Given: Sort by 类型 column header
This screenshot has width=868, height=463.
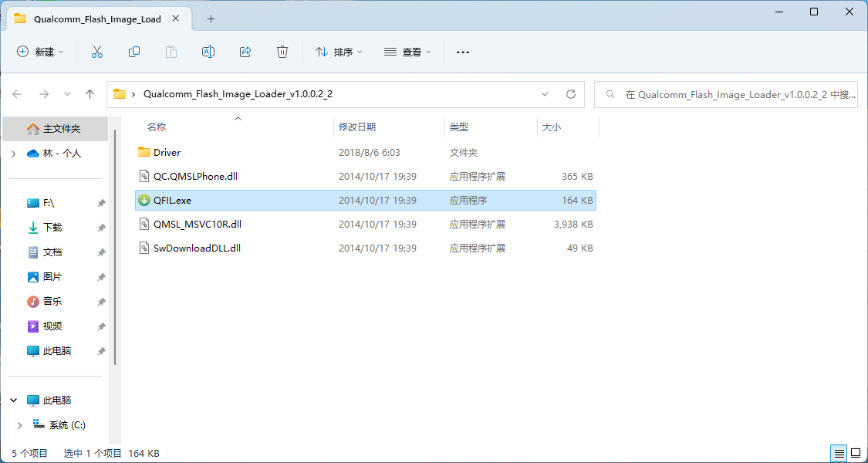Looking at the screenshot, I should (x=459, y=127).
